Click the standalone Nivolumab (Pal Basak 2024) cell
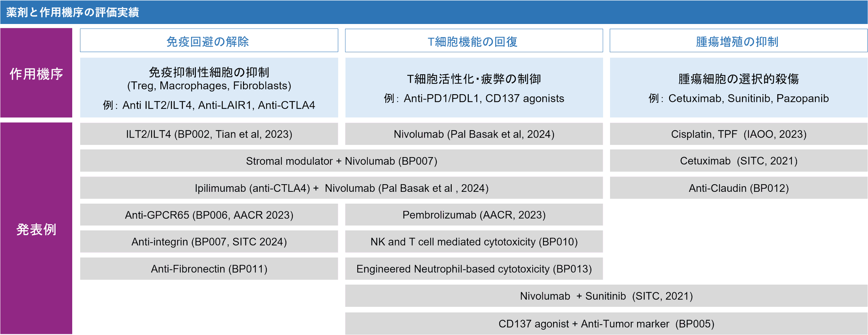 coord(474,134)
